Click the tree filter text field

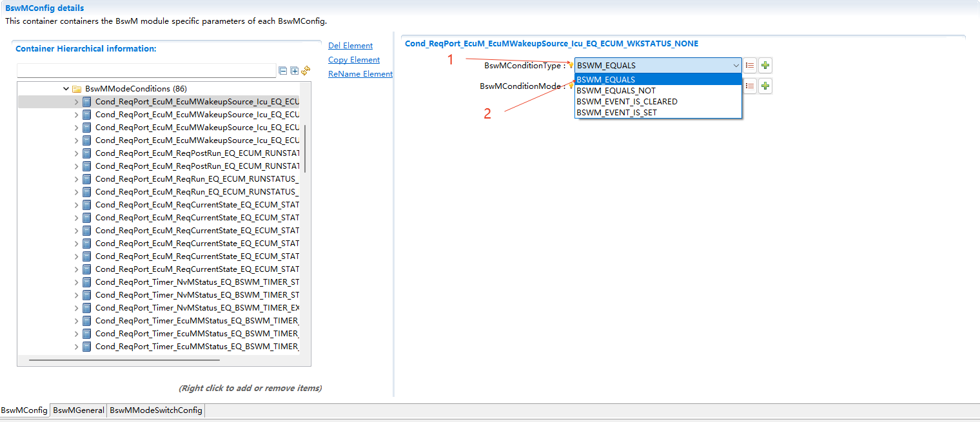click(146, 71)
